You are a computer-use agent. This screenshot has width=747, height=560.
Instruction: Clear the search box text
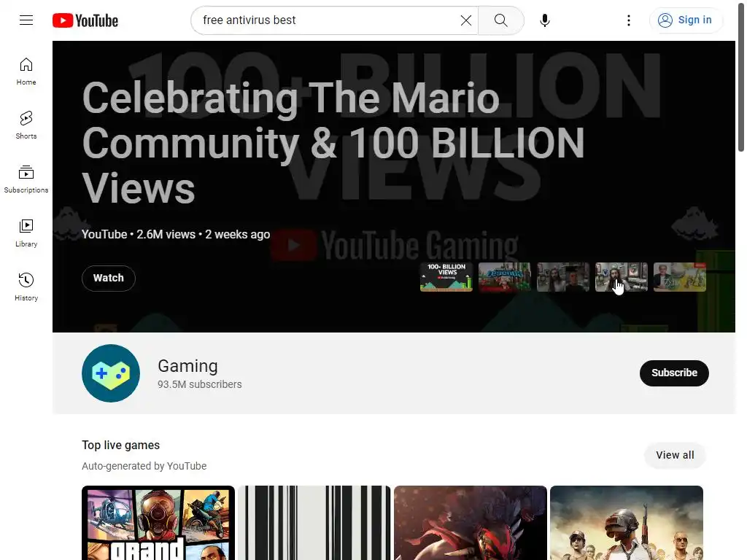tap(466, 20)
